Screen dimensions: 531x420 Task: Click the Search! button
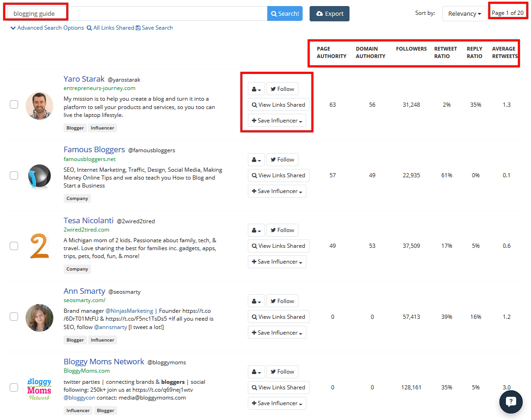click(x=285, y=13)
